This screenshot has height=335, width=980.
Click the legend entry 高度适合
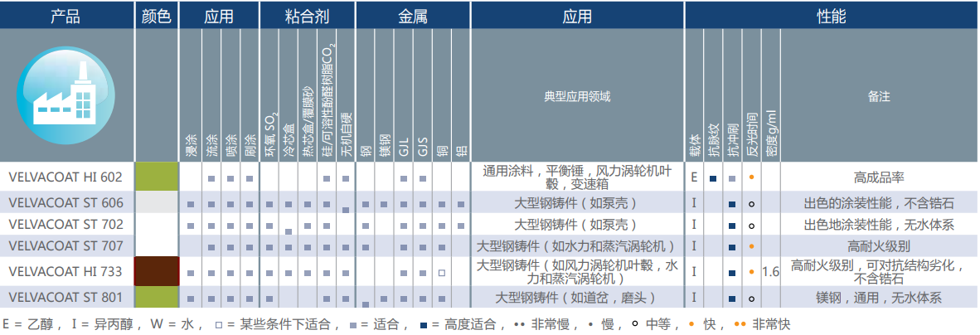(x=458, y=325)
